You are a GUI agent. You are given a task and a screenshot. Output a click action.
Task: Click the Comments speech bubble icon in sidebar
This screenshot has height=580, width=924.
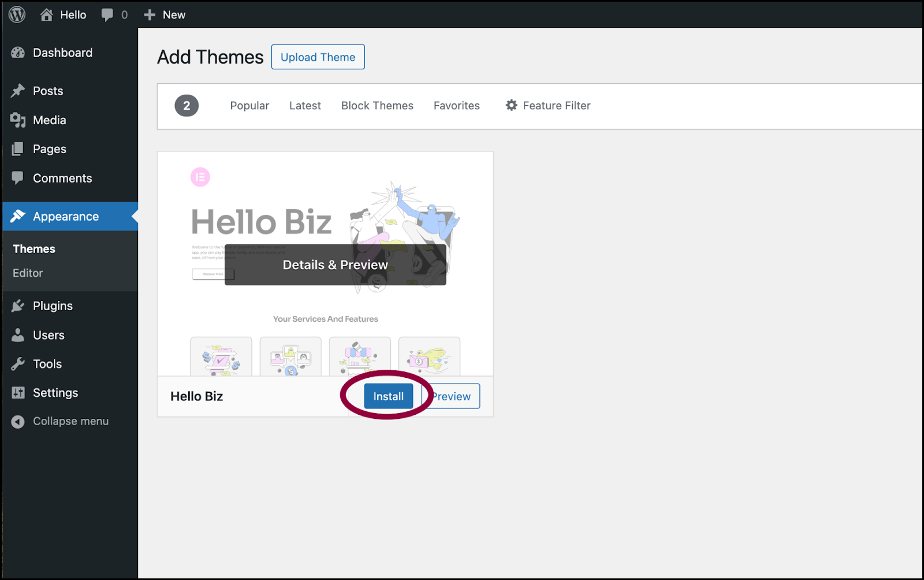point(18,178)
